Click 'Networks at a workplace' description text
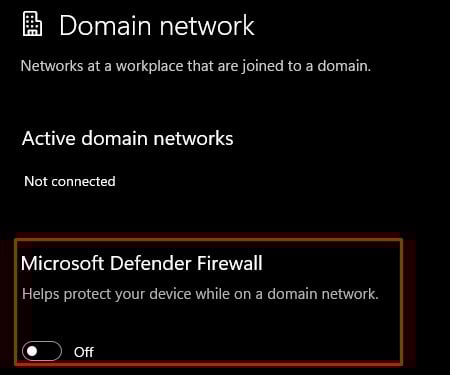Image resolution: width=450 pixels, height=375 pixels. coord(196,66)
